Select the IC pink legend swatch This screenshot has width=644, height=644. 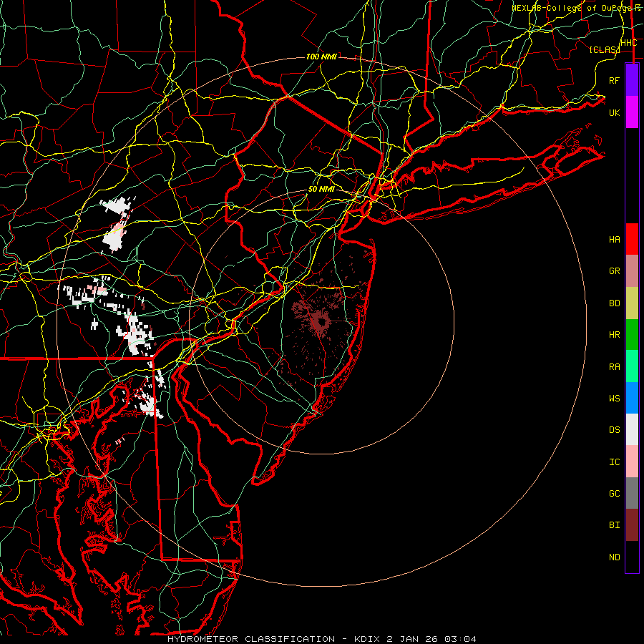(x=632, y=462)
